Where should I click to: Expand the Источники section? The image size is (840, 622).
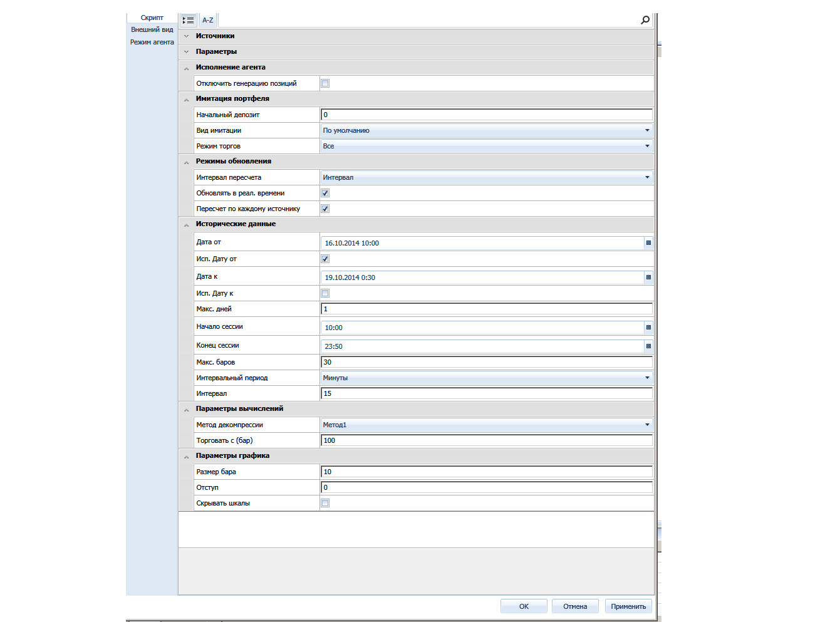click(186, 36)
